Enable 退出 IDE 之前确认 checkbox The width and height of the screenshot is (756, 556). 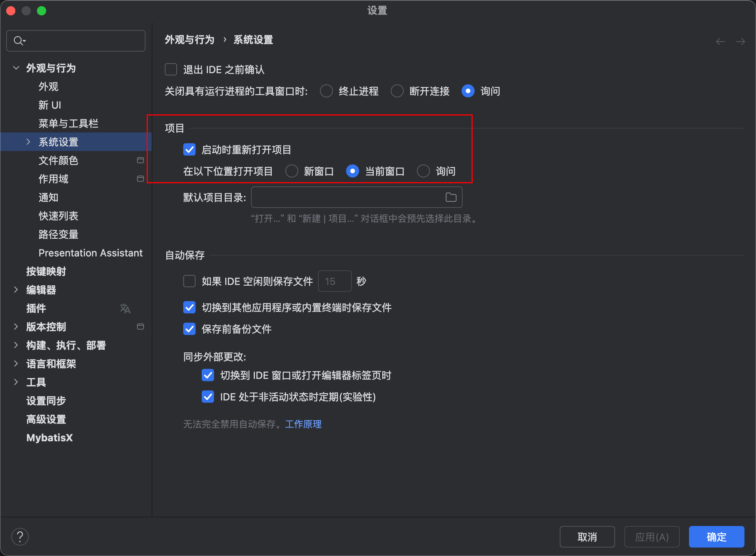(171, 69)
